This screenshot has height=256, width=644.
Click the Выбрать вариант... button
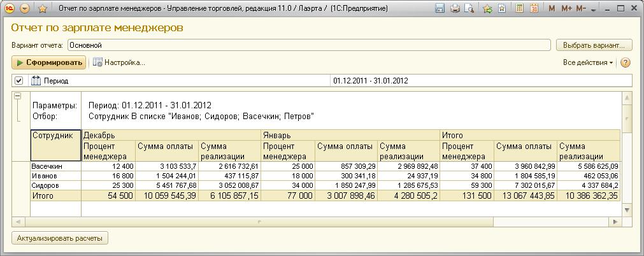(x=594, y=45)
